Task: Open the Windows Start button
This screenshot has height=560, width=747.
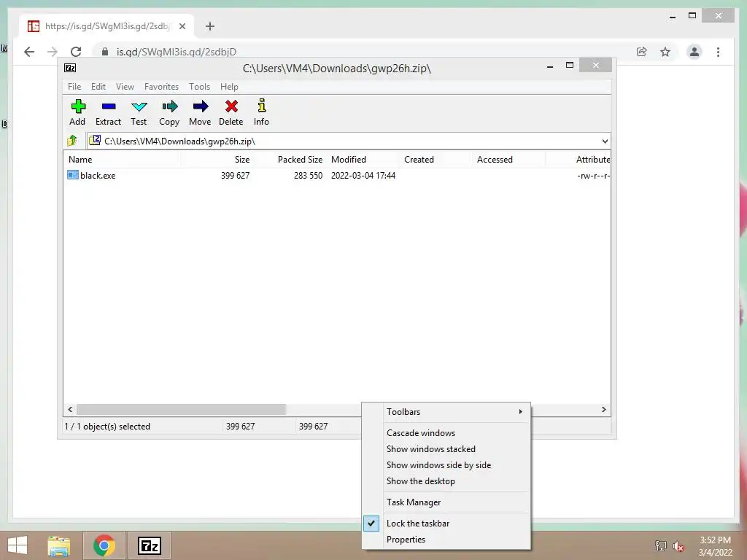Action: (x=18, y=545)
